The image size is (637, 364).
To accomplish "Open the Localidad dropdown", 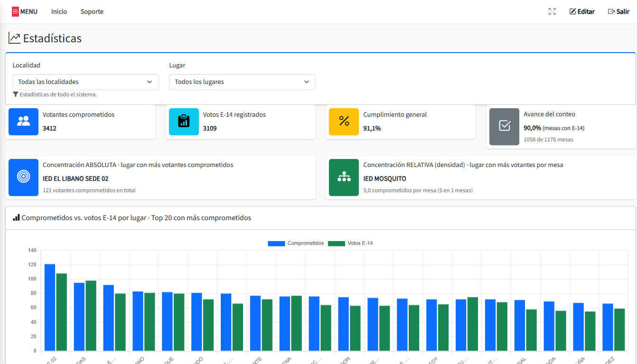I will point(86,82).
